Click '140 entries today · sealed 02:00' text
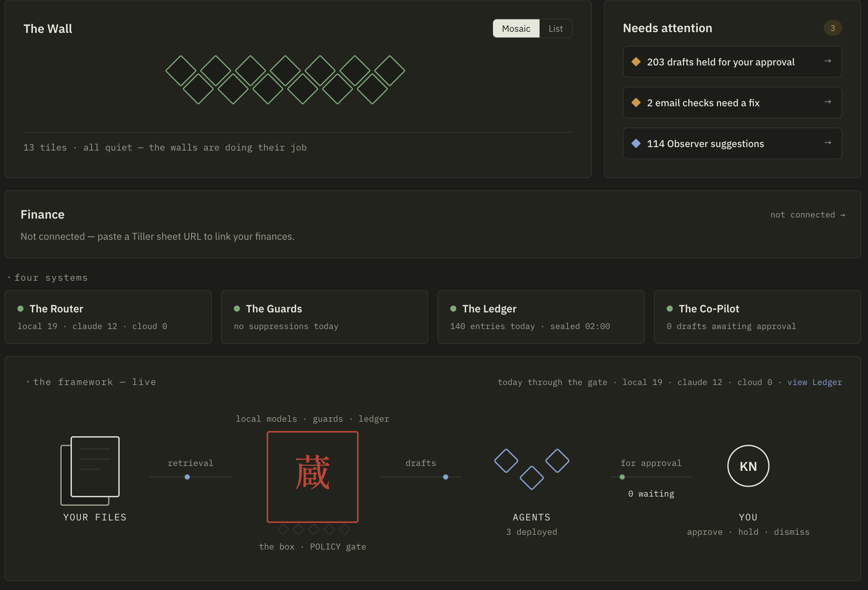This screenshot has height=590, width=868. click(x=530, y=326)
